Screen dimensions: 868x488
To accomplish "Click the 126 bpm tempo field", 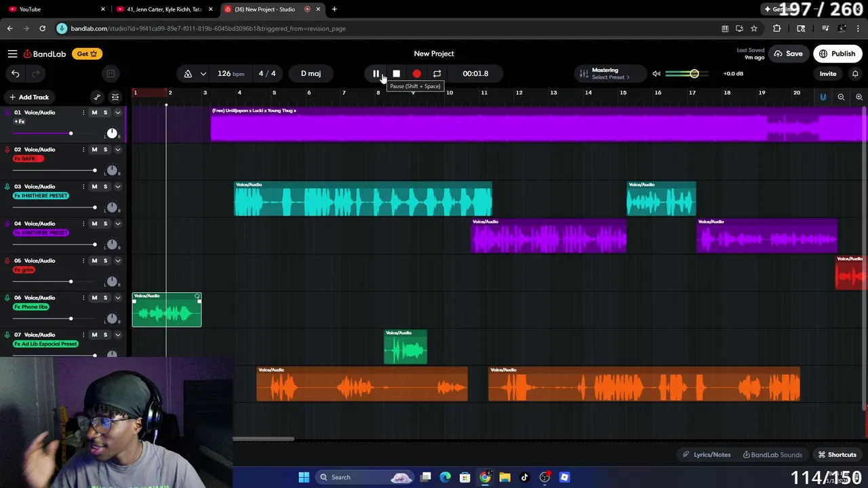I will tap(231, 73).
